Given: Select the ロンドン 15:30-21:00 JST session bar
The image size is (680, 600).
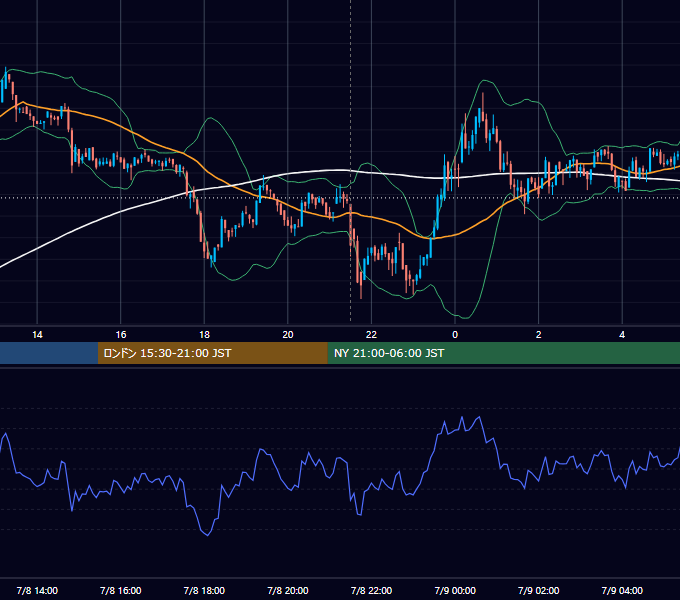Looking at the screenshot, I should pyautogui.click(x=212, y=353).
